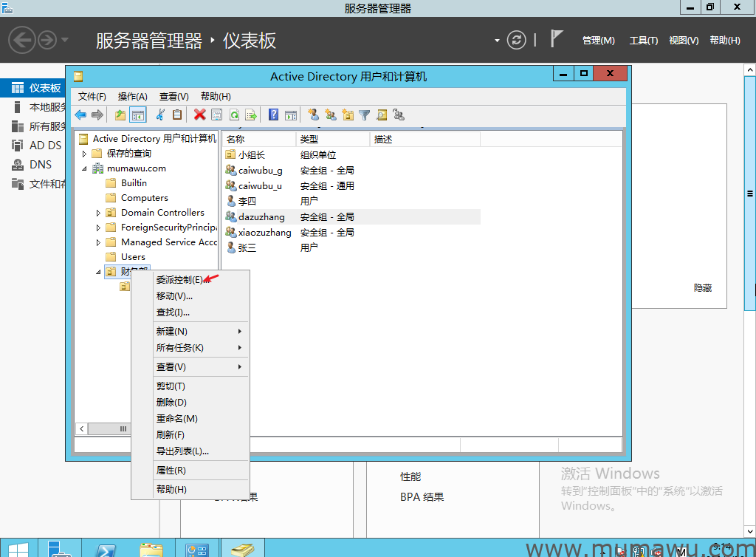Select the Create New Group icon

(329, 115)
